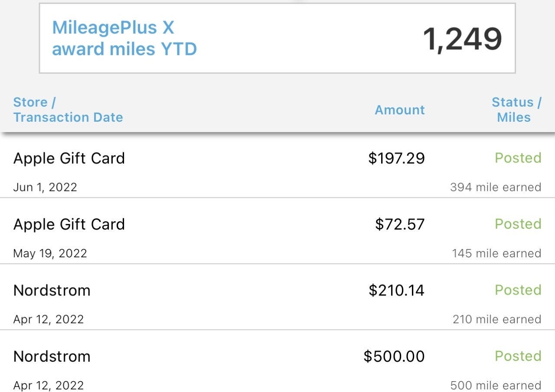Open the $500.00 Nordstrom transaction

tap(51, 356)
